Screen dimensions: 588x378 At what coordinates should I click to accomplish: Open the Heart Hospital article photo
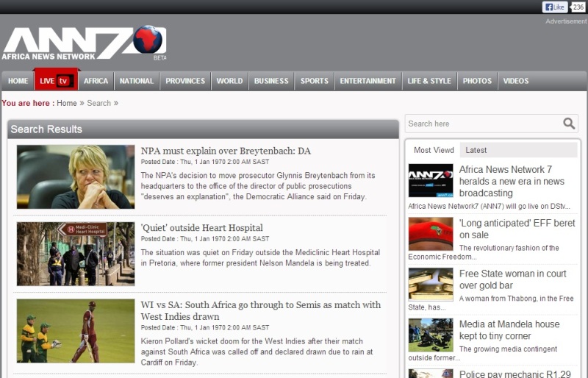[x=76, y=254]
